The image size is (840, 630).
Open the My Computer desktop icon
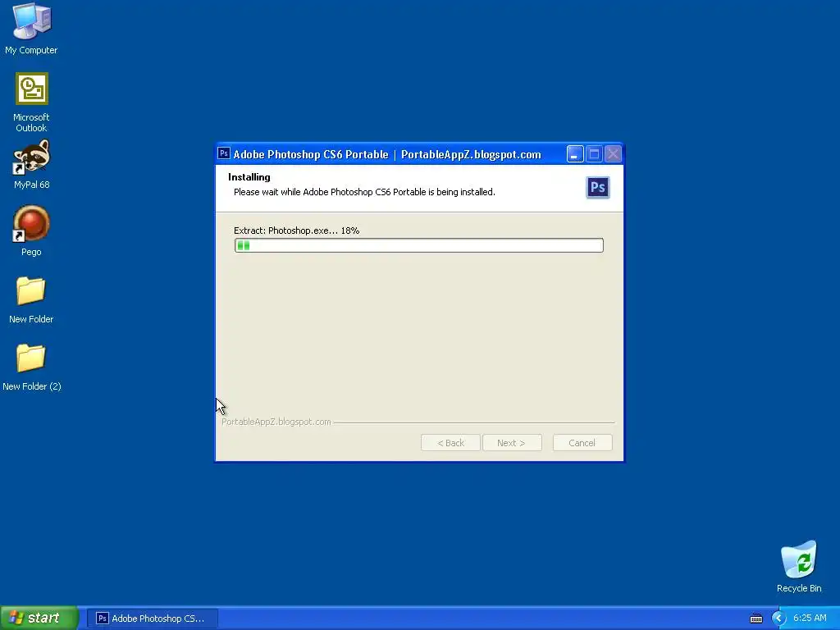(32, 28)
